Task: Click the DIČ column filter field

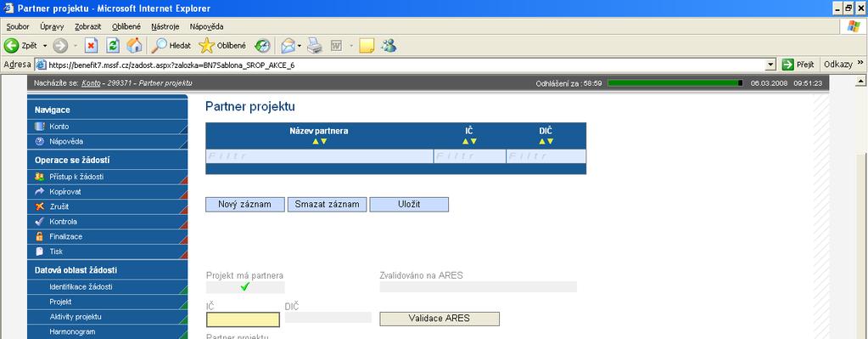Action: (x=546, y=156)
